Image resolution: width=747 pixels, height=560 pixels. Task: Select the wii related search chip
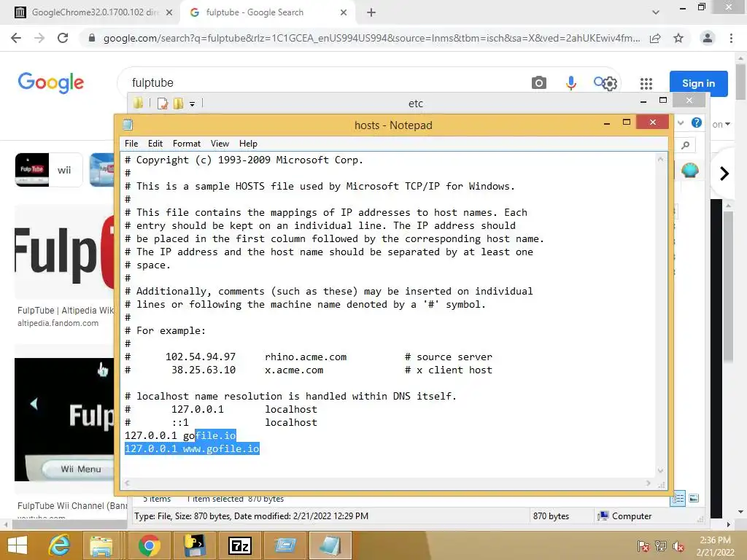click(x=49, y=170)
